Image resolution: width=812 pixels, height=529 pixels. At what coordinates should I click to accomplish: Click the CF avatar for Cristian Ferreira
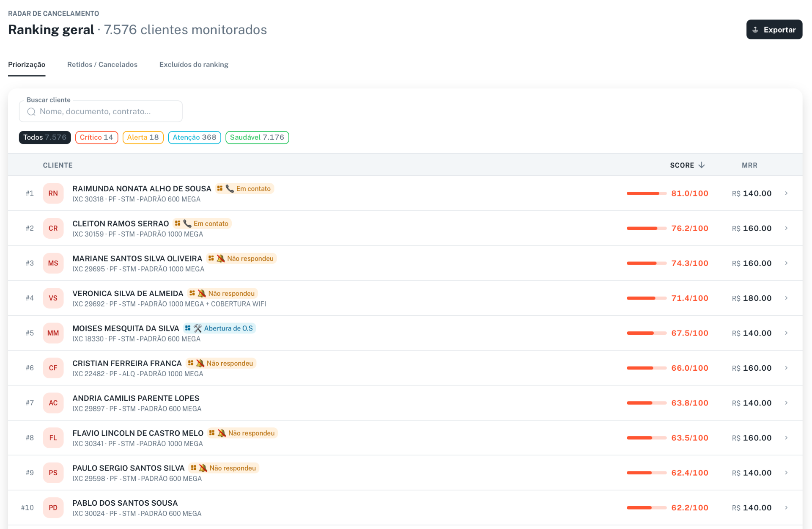pyautogui.click(x=53, y=368)
